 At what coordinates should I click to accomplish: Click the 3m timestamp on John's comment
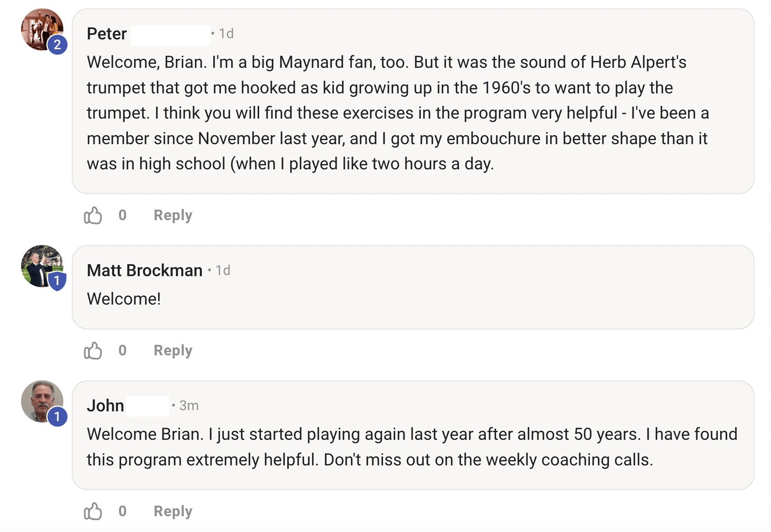(189, 406)
